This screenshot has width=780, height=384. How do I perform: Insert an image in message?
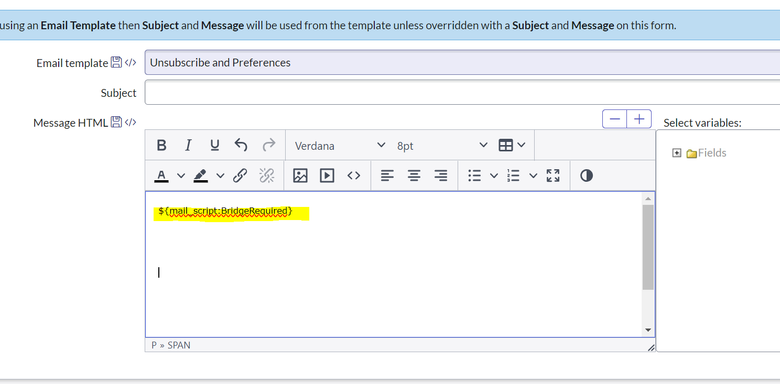[x=300, y=176]
